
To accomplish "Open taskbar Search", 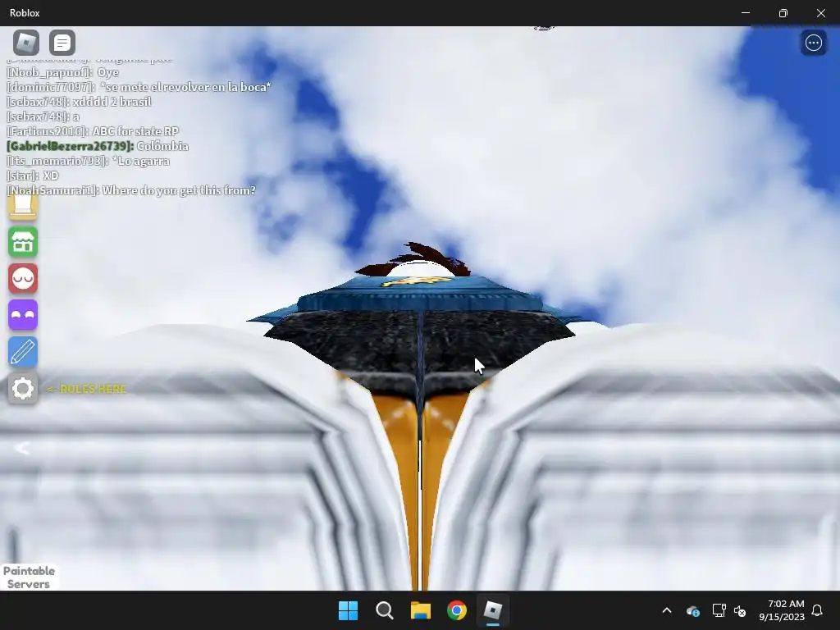I will [384, 610].
